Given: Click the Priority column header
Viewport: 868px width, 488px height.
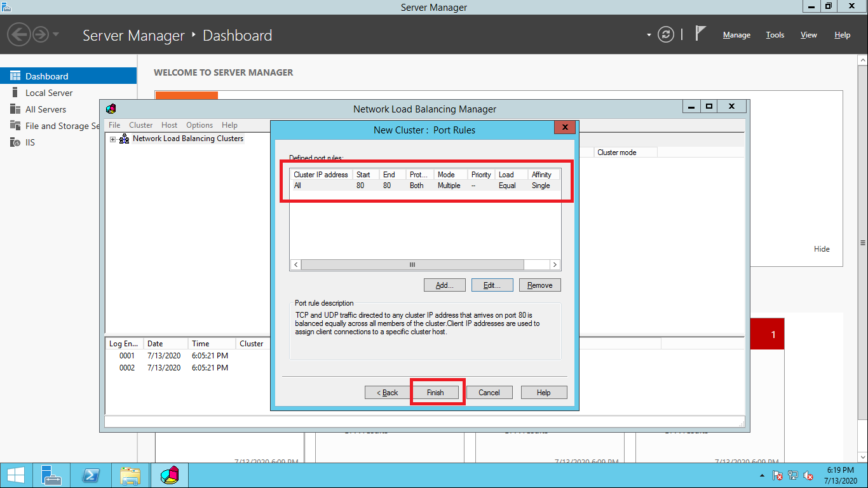Looking at the screenshot, I should tap(481, 175).
